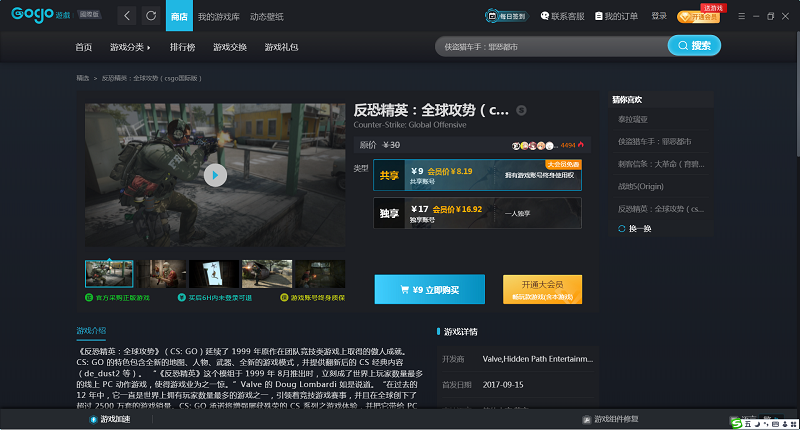Open recommended 战地5(Origin)
Viewport: 800px width, 430px height.
[641, 187]
